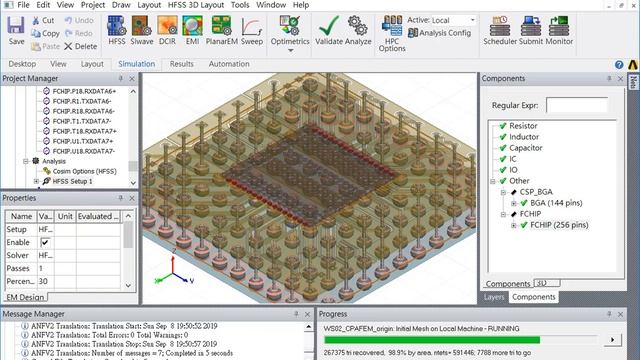Open the SIwave setup icon
The height and width of the screenshot is (360, 640).
(142, 26)
